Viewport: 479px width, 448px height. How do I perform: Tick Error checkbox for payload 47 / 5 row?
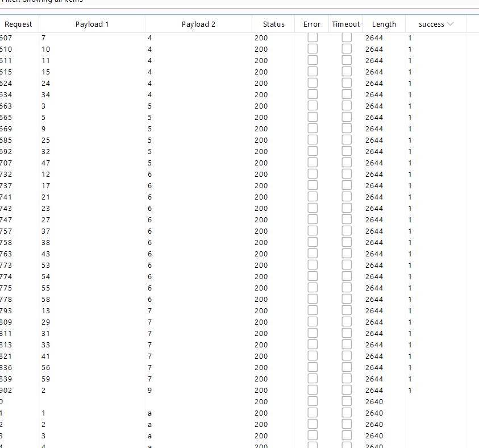tap(313, 163)
